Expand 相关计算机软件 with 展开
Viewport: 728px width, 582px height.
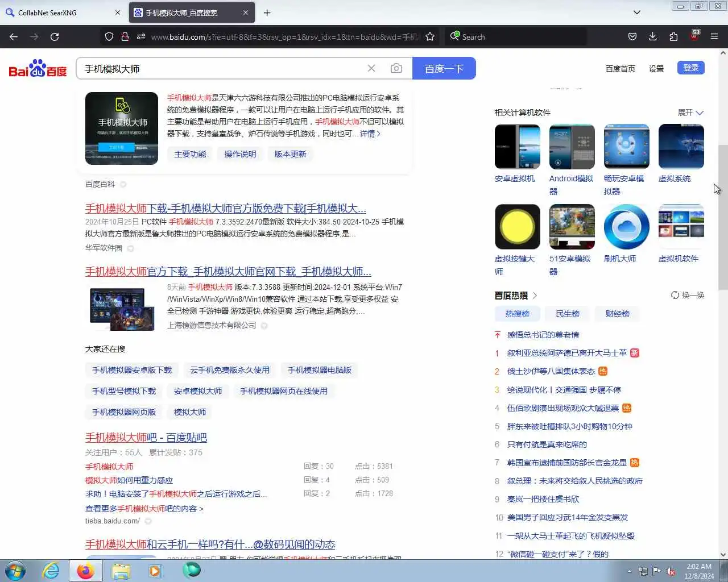[x=690, y=113]
